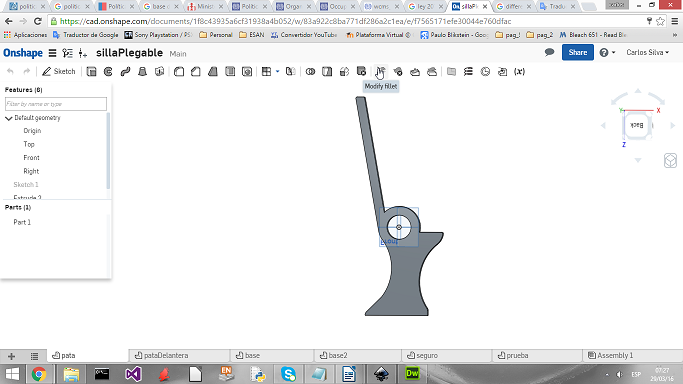Viewport: 683px width, 384px height.
Task: Select the Right plane in features
Action: pos(31,171)
